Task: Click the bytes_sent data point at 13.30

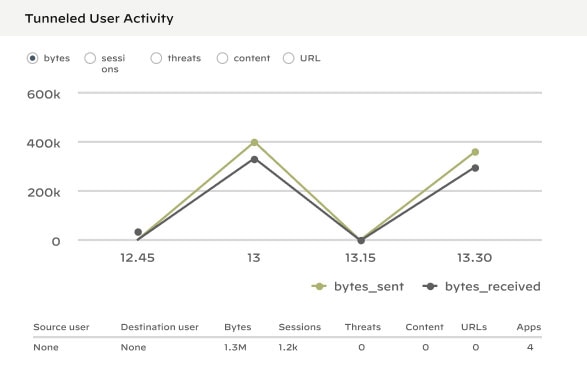Action: (475, 152)
